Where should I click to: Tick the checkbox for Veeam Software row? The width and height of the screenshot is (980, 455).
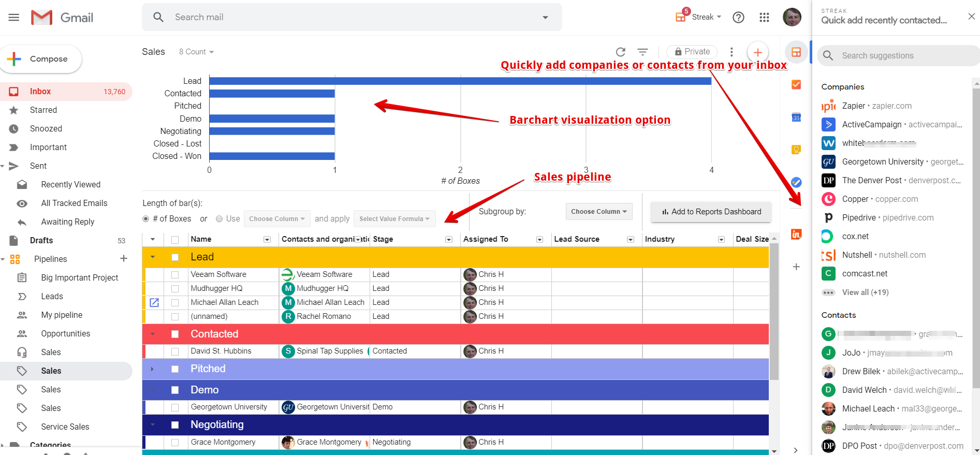click(x=175, y=275)
